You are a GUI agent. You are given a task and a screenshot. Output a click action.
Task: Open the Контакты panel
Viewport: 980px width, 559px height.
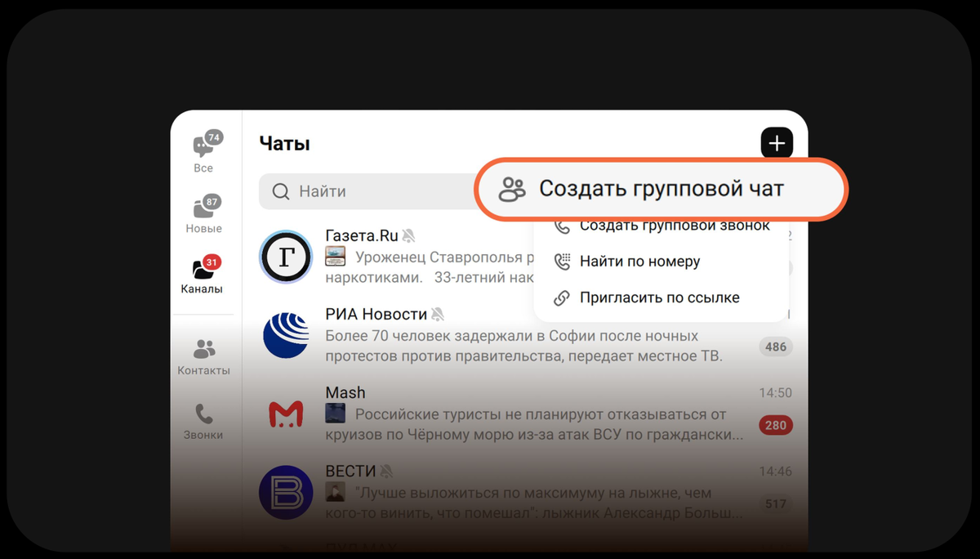pos(203,357)
